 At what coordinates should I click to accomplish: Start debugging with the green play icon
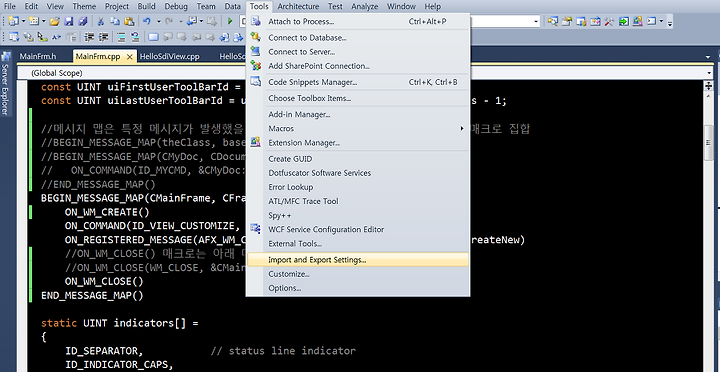point(230,21)
